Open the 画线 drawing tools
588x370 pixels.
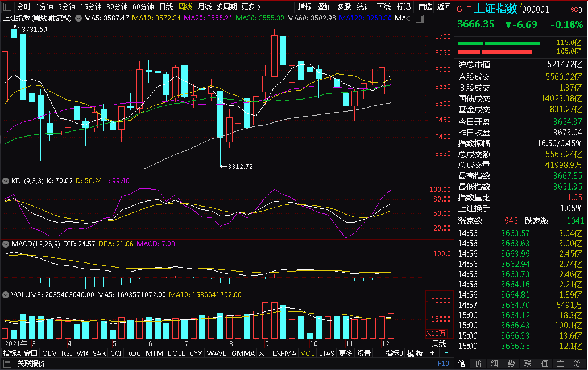click(384, 7)
